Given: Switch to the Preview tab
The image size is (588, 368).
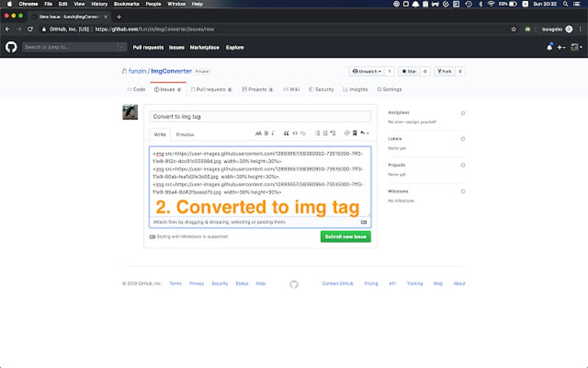Looking at the screenshot, I should [x=184, y=134].
